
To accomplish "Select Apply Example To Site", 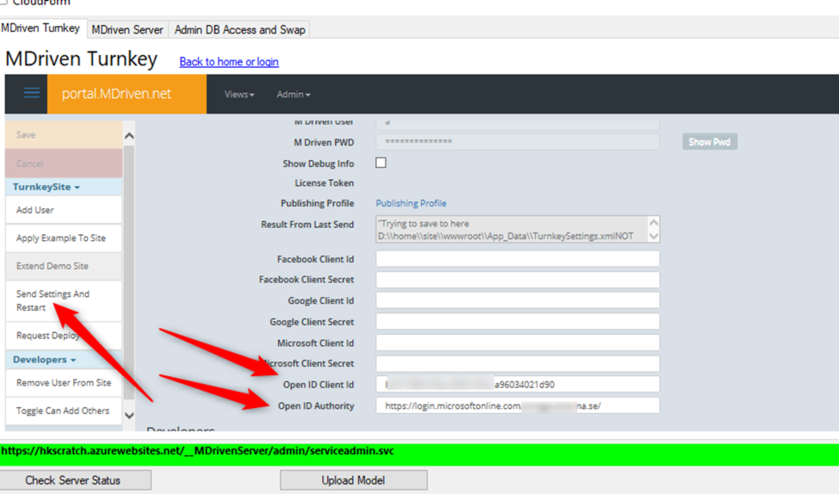I will (64, 238).
